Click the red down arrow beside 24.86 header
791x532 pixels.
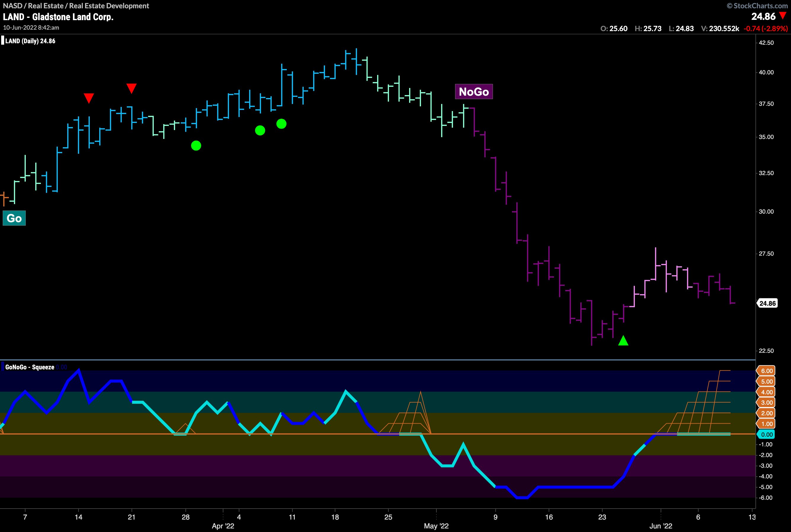click(782, 16)
